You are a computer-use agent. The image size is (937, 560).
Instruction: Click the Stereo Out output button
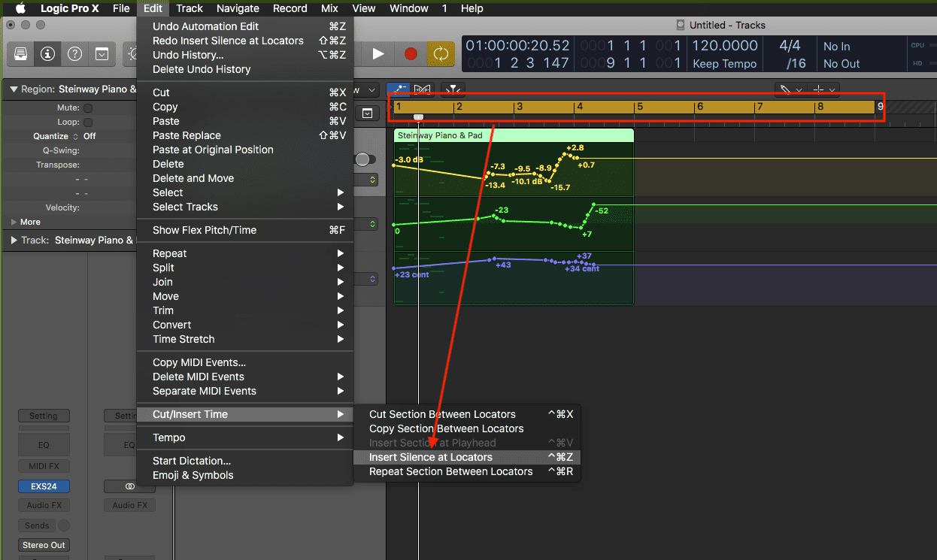[44, 545]
